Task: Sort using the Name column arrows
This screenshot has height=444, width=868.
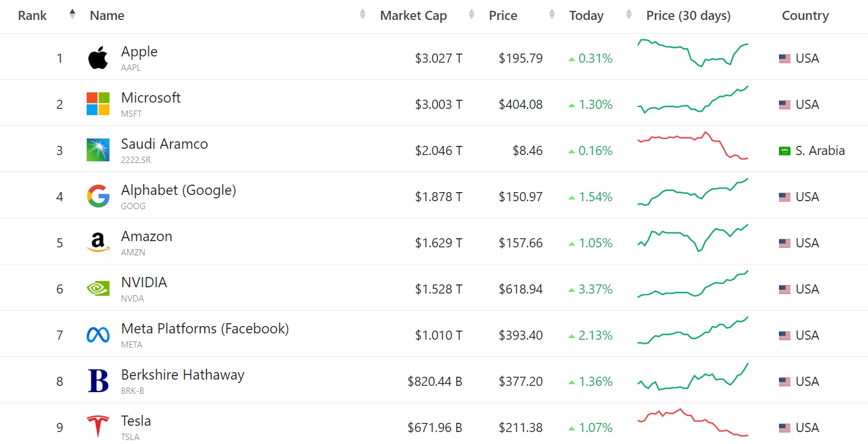Action: pos(362,14)
